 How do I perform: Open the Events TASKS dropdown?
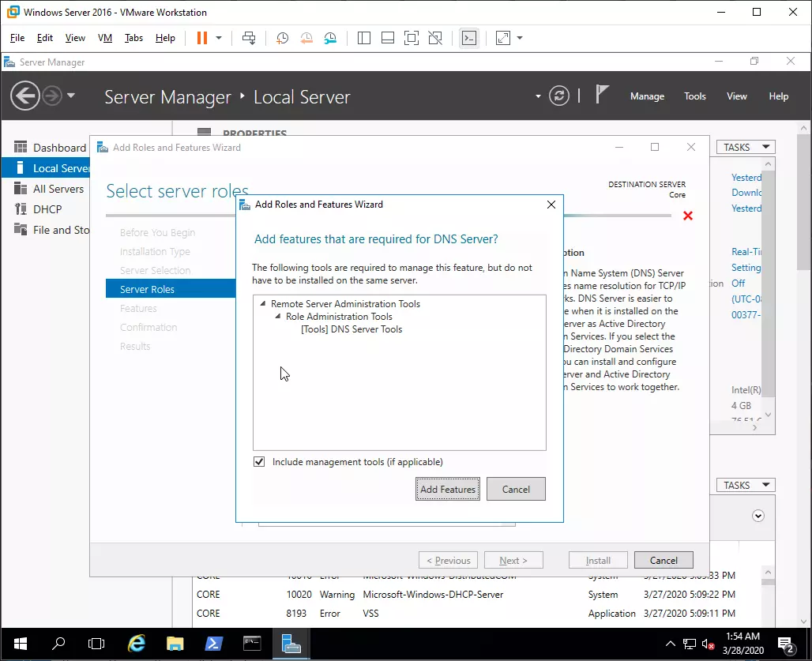click(x=746, y=485)
